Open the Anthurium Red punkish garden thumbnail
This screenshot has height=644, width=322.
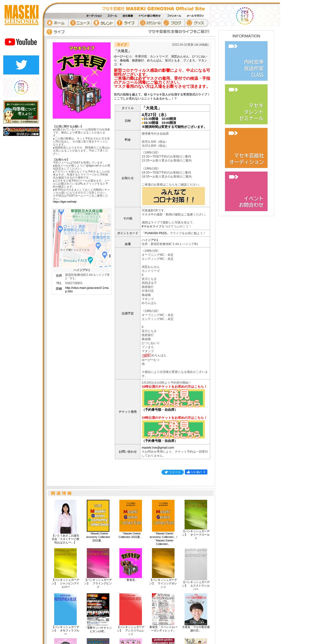click(131, 609)
